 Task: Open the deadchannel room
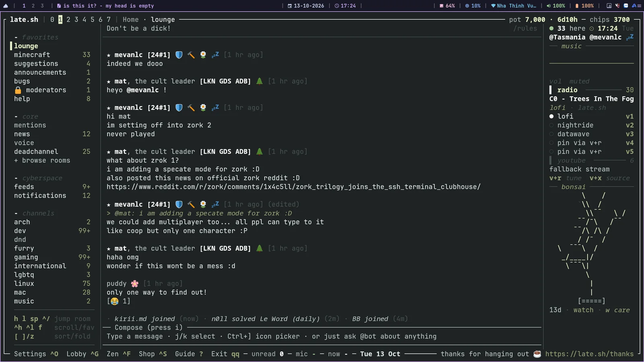(52, 152)
